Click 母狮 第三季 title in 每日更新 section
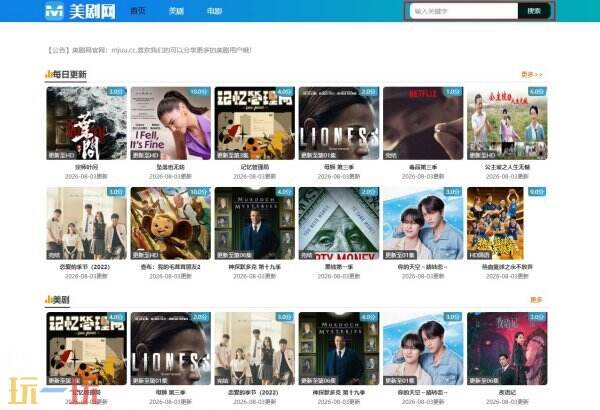The image size is (600, 410). 339,167
